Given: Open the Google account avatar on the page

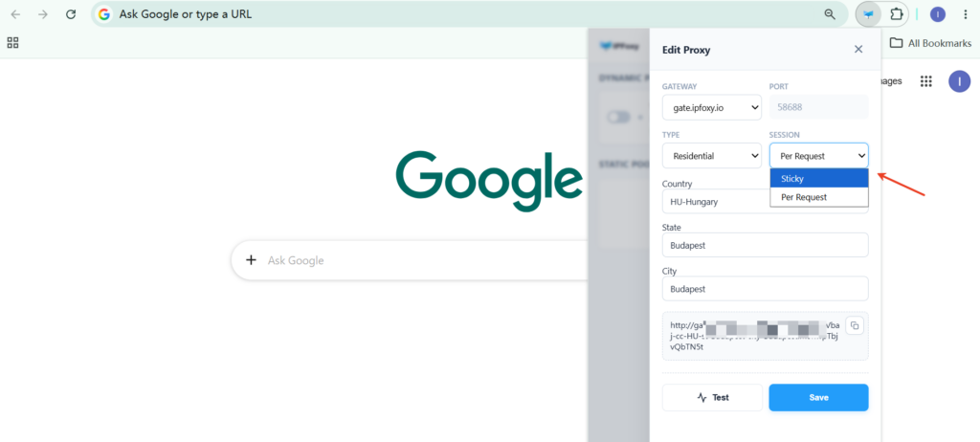Looking at the screenshot, I should click(x=959, y=81).
